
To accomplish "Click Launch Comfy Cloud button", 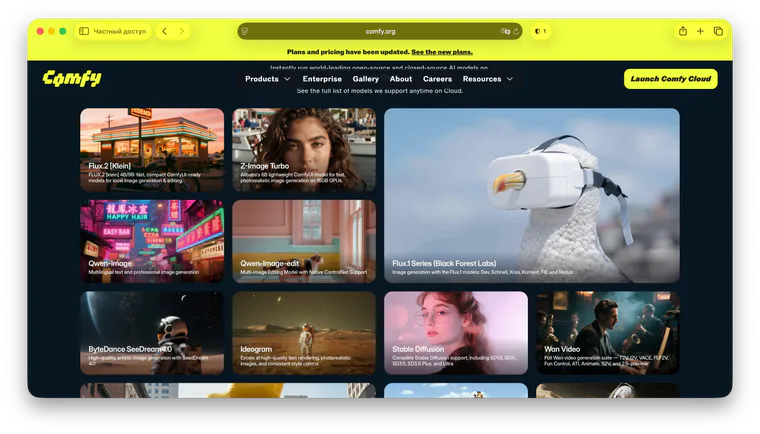I will (x=671, y=79).
